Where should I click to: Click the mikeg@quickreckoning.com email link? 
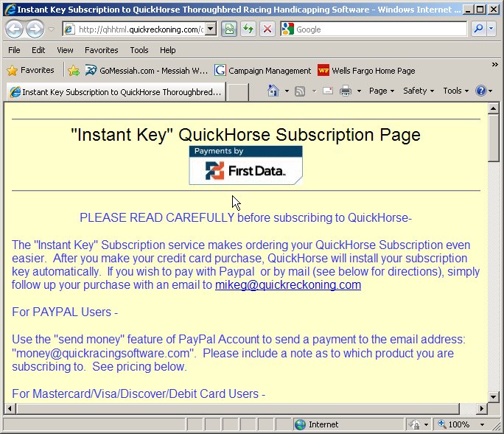287,285
